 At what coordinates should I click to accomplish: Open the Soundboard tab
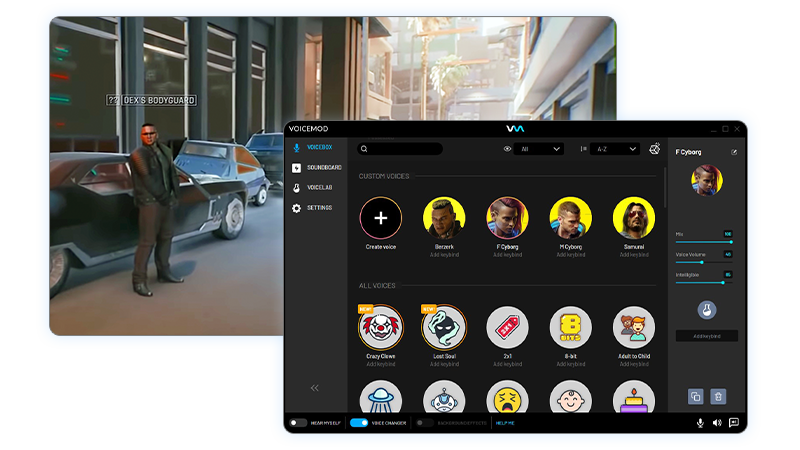(x=317, y=167)
